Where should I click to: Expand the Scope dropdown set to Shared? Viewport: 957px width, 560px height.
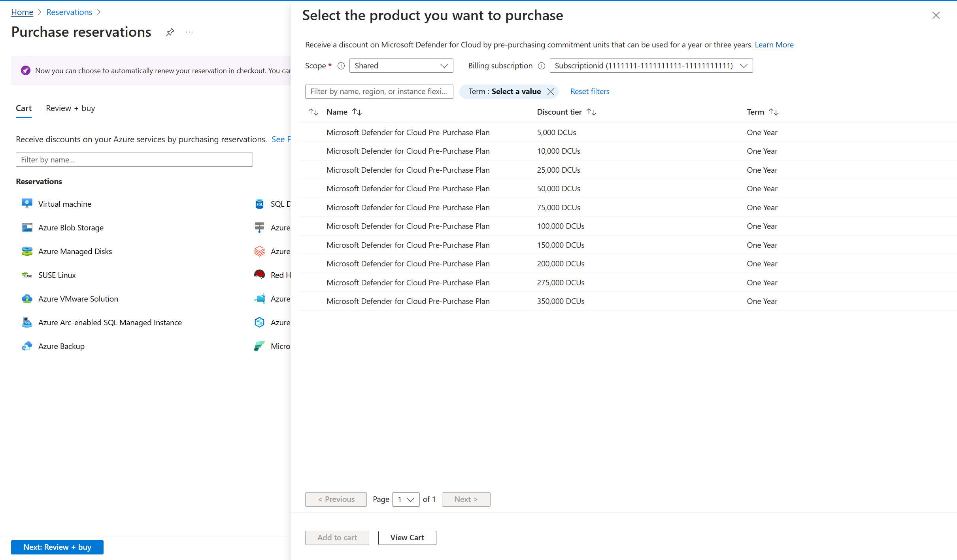click(x=401, y=66)
